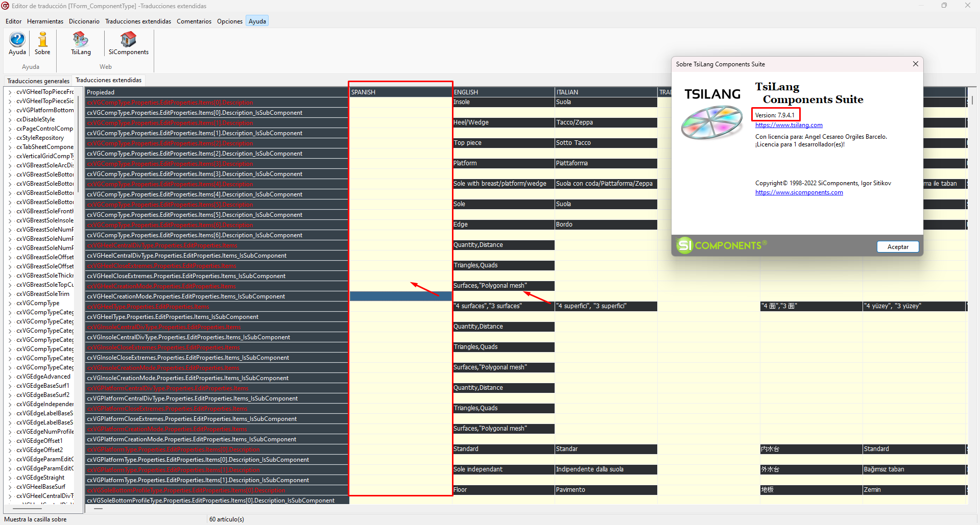Open the Diccionario menu
Image resolution: width=980 pixels, height=525 pixels.
tap(84, 21)
